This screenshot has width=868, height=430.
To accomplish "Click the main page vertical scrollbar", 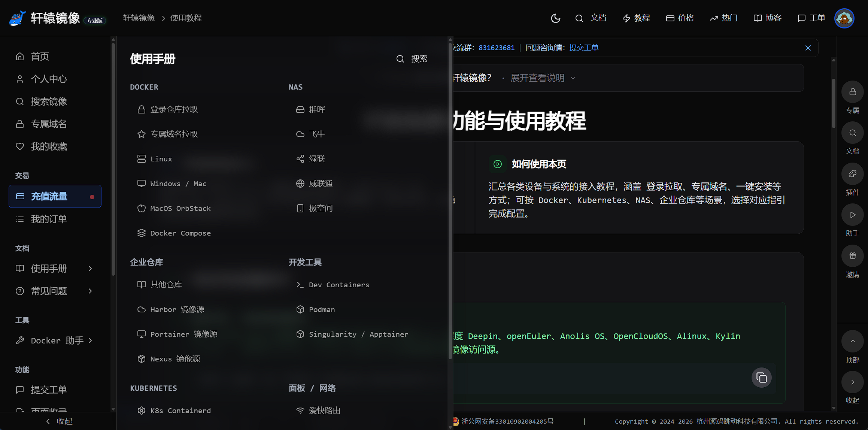I will tap(834, 103).
